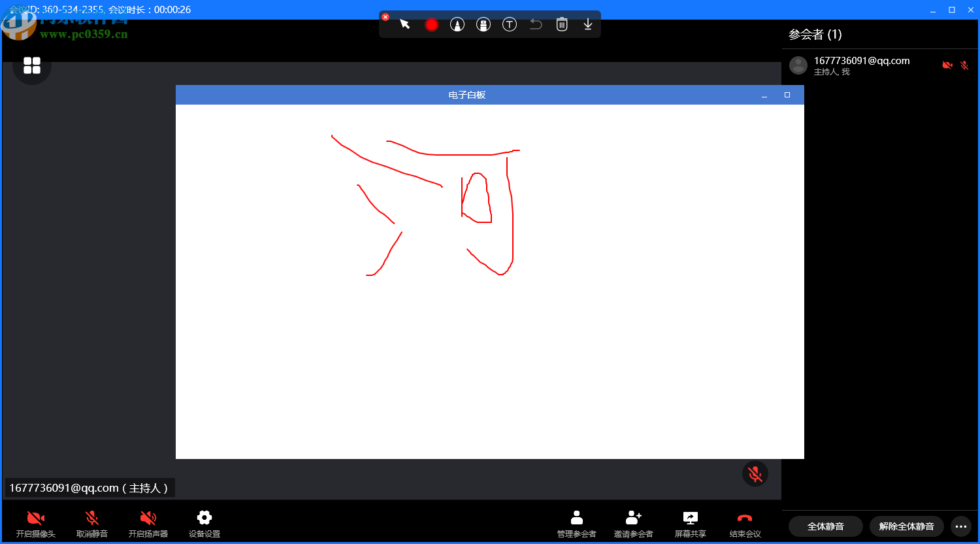
Task: Select the pen drawing tool
Action: (457, 24)
